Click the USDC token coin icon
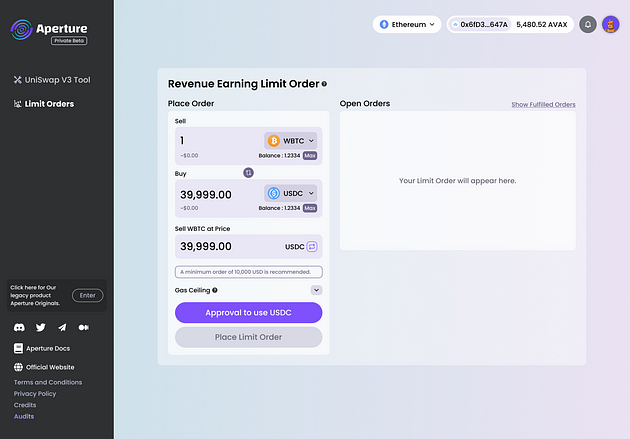Screen dimensions: 630x439 [274, 193]
